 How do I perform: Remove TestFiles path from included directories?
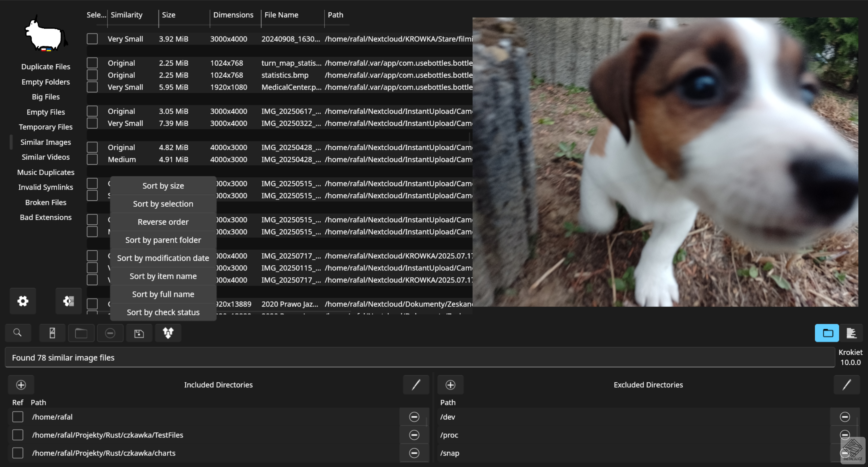(414, 435)
